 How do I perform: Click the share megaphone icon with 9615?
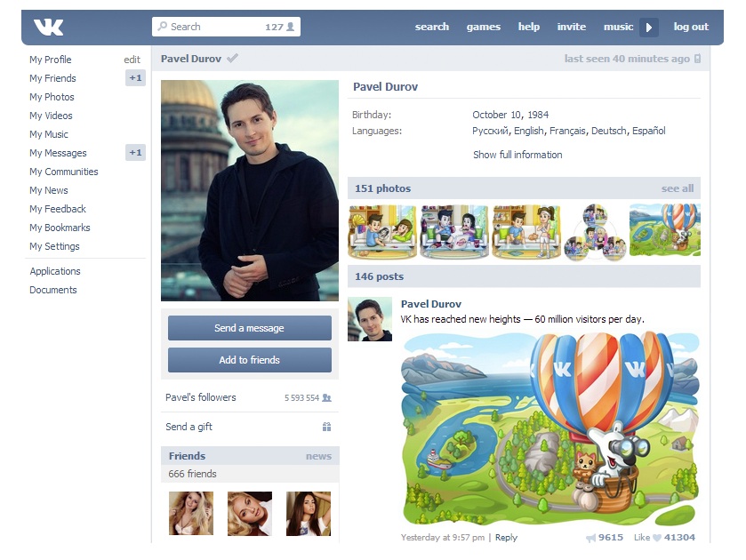pos(590,538)
